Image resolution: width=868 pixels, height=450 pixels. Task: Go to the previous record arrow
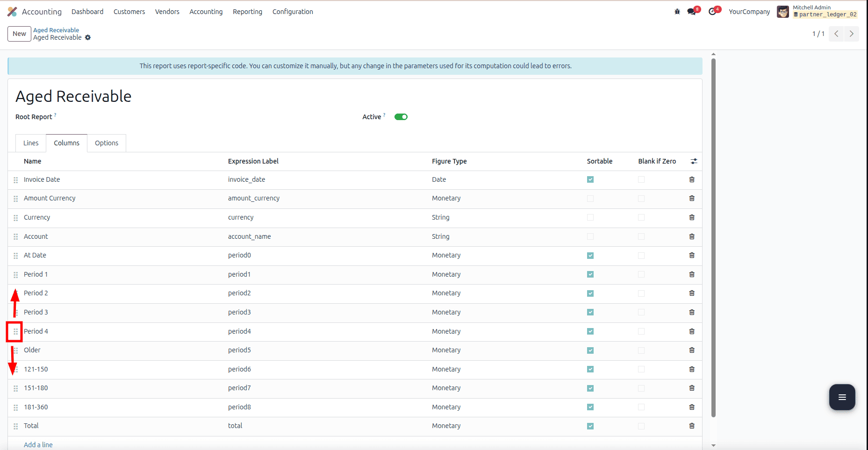click(x=836, y=34)
